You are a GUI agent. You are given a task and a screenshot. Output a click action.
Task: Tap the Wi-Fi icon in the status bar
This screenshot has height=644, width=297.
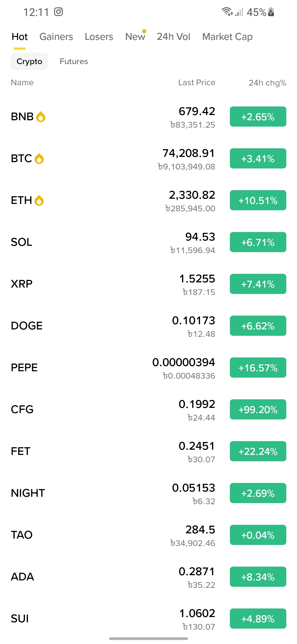227,12
